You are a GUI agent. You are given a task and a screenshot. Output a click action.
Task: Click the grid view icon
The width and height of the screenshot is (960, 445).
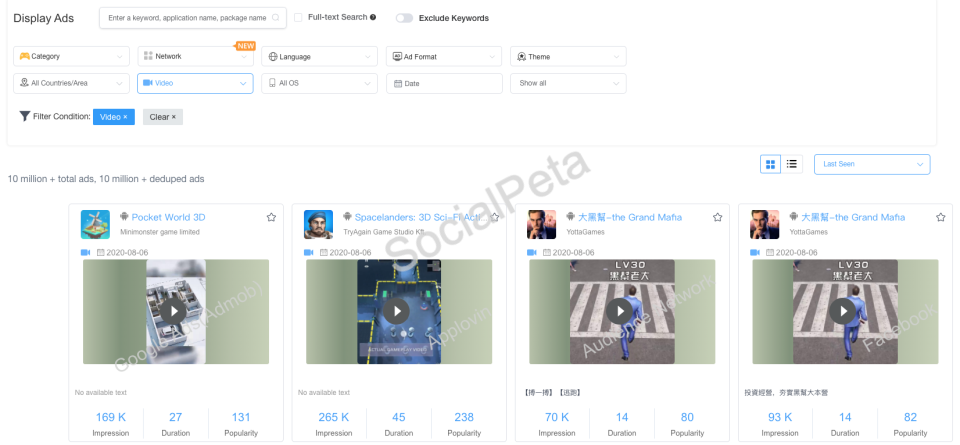pos(770,164)
